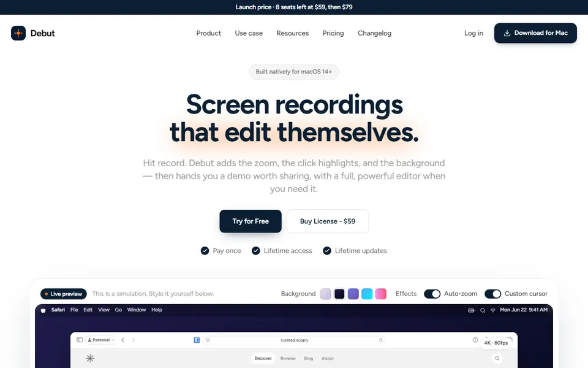Toggle the Custom cursor switch
The height and width of the screenshot is (368, 588).
tap(492, 294)
